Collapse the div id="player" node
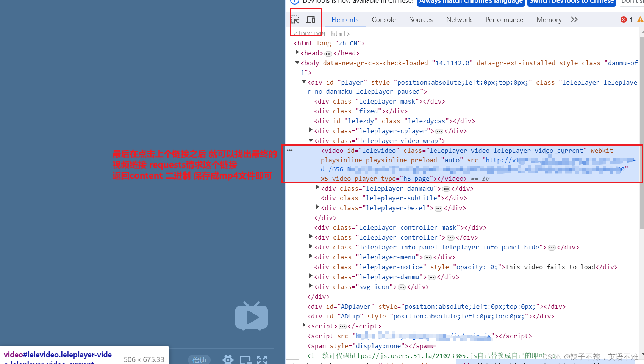Screen dimensions: 644x364 (x=304, y=82)
